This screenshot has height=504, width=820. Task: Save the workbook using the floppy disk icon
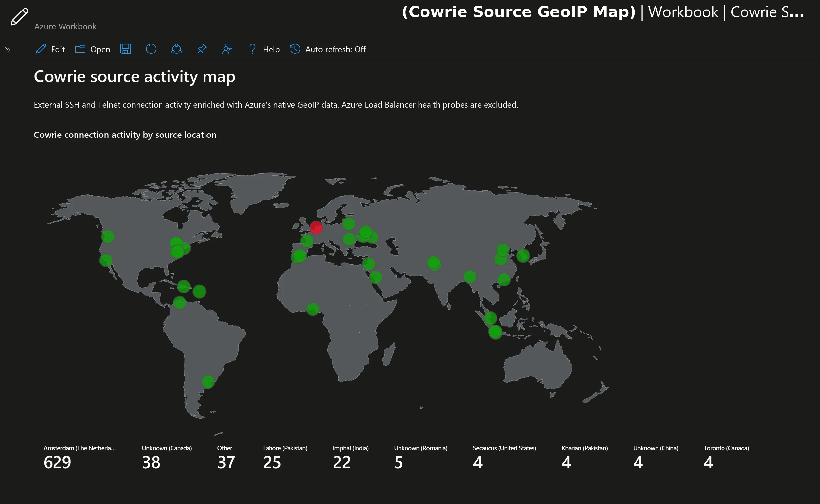pyautogui.click(x=125, y=49)
